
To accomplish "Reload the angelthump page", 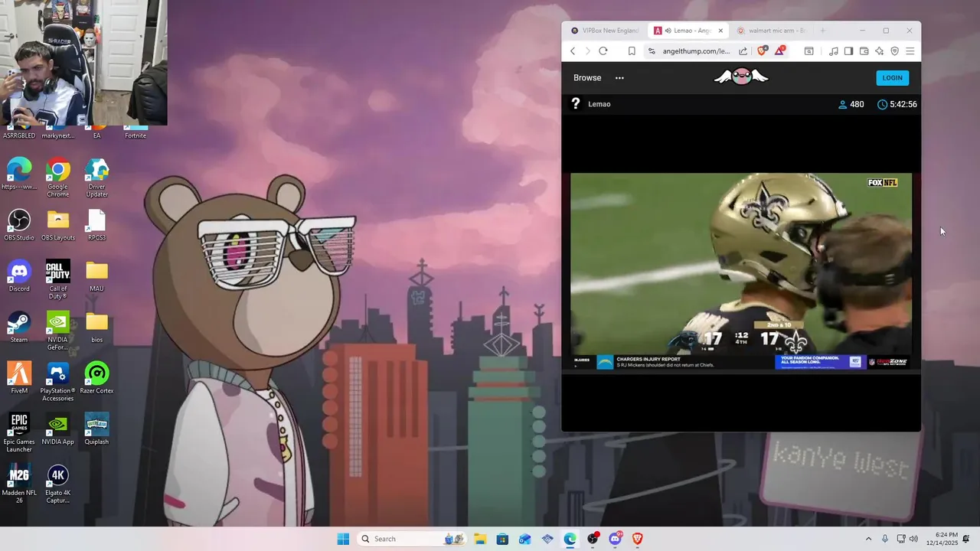I will click(603, 51).
